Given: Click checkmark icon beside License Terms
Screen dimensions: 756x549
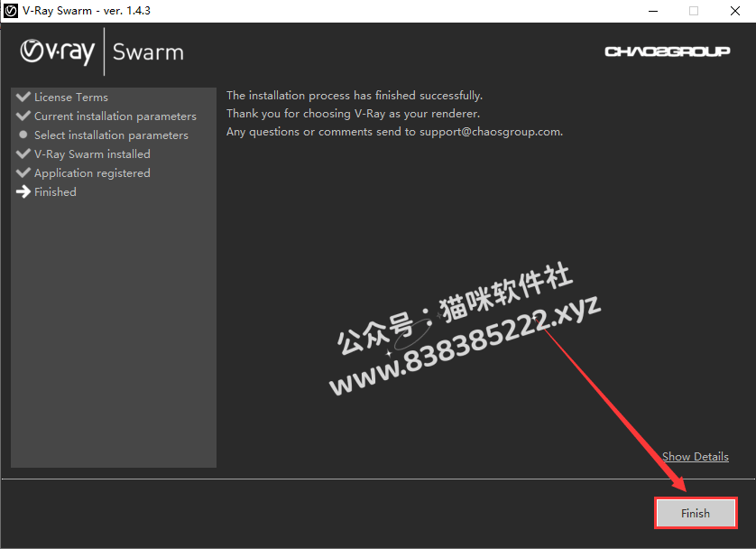Looking at the screenshot, I should (23, 97).
